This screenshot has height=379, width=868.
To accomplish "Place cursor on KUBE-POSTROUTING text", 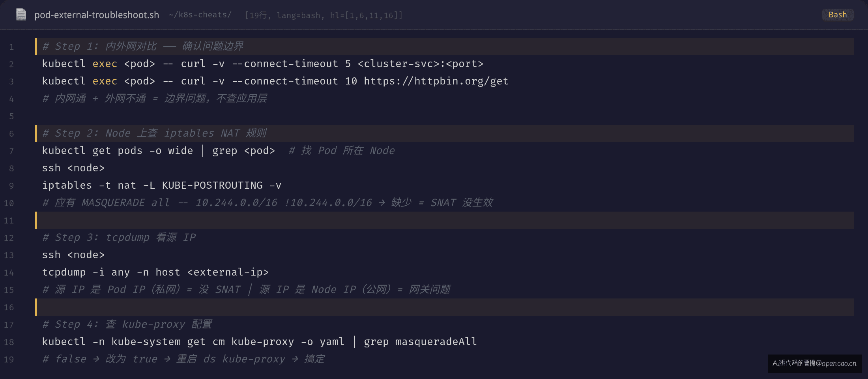I will pyautogui.click(x=212, y=186).
